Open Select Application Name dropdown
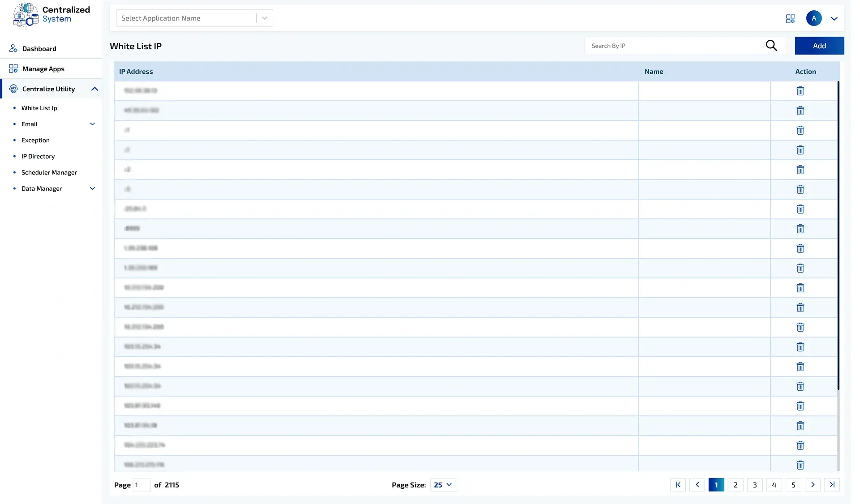 pyautogui.click(x=194, y=18)
